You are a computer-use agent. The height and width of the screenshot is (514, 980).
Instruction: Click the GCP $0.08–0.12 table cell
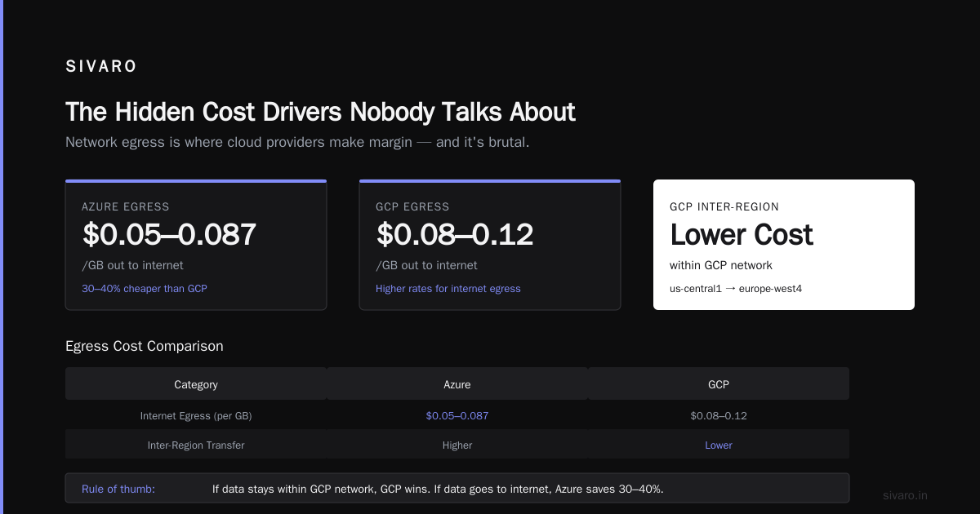719,415
